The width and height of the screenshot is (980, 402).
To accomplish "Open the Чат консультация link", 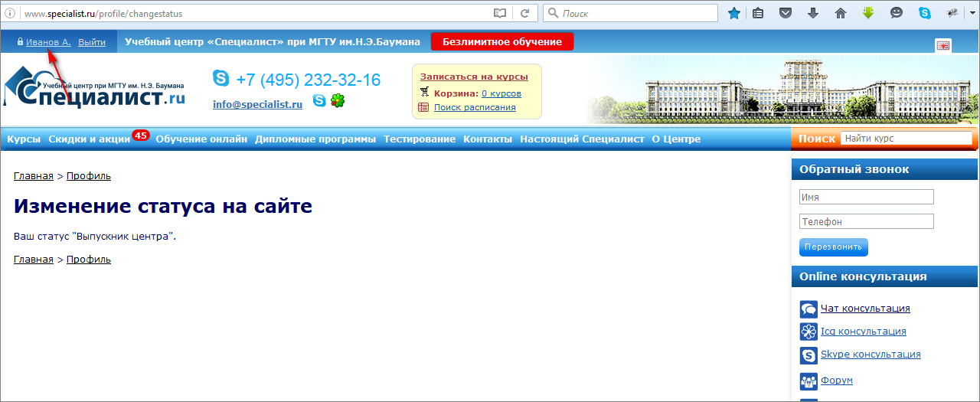I will [865, 309].
